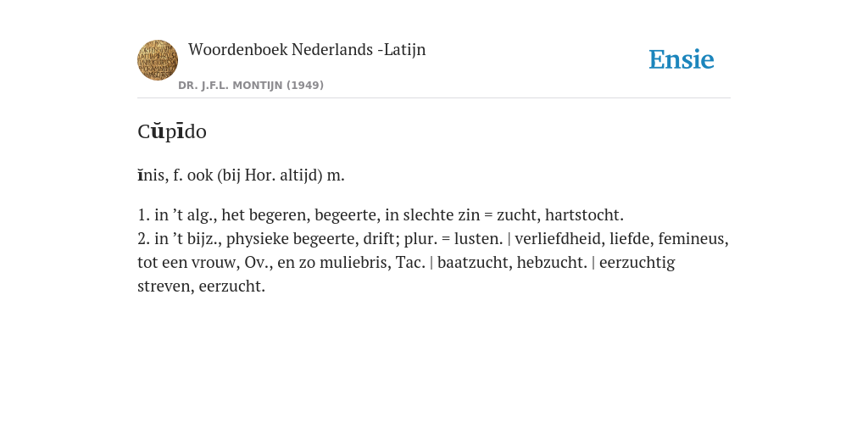Click definition 2 beginning in 't bijz.
Screen dimensions: 868x434
[433, 263]
